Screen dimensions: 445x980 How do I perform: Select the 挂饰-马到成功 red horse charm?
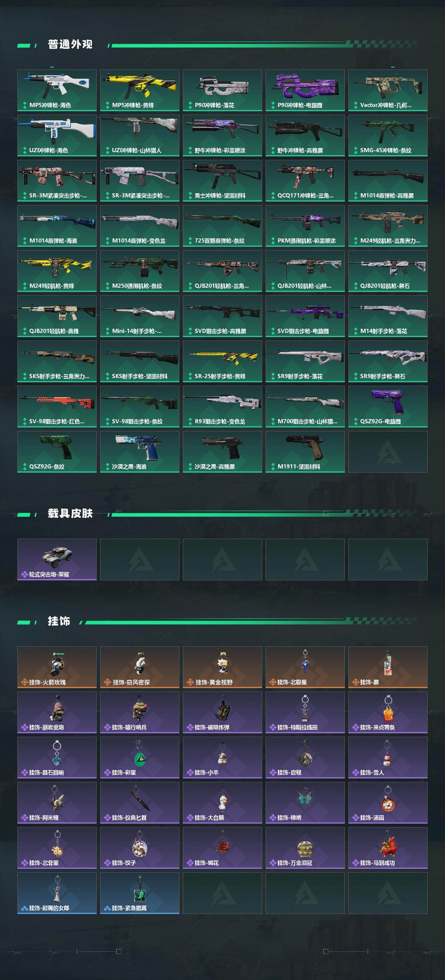coord(388,848)
